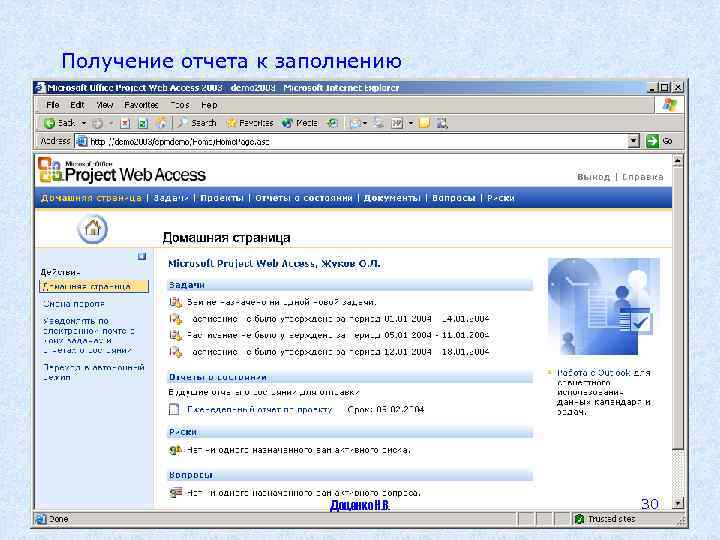The image size is (720, 540).
Task: Open Favorites star toolbar button
Action: 250,123
